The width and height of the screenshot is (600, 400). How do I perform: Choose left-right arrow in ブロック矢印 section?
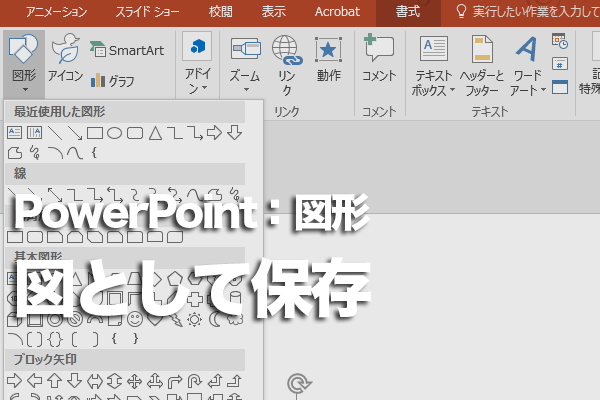coord(95,381)
